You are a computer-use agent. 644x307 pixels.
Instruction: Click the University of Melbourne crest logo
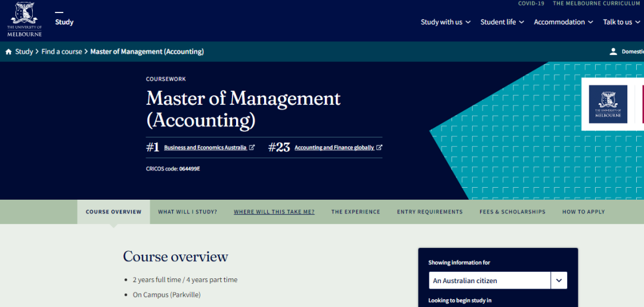(x=24, y=20)
